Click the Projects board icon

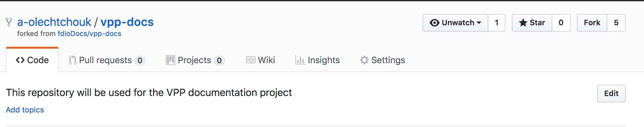[170, 60]
